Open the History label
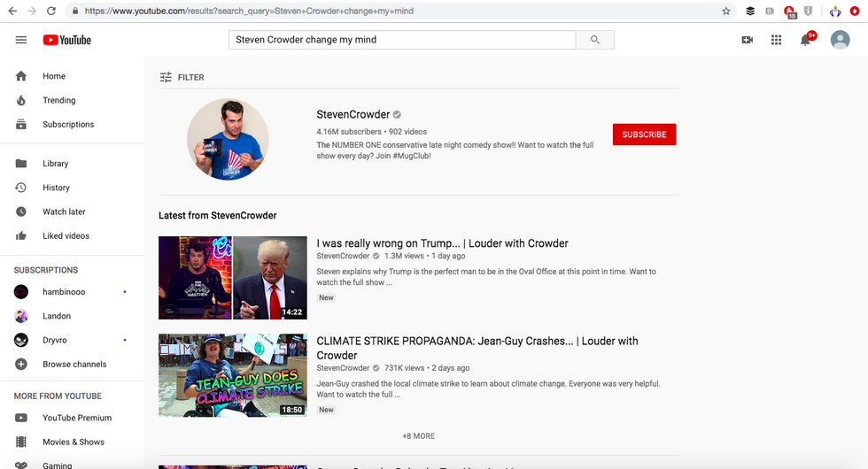The height and width of the screenshot is (469, 868). click(x=57, y=188)
